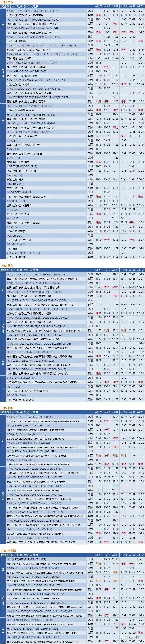This screenshot has height=644, width=145.
Task: Click row MSK(AE1)HSD(NERA1)MSC(SHOGUN)
Action: pos(46,425)
